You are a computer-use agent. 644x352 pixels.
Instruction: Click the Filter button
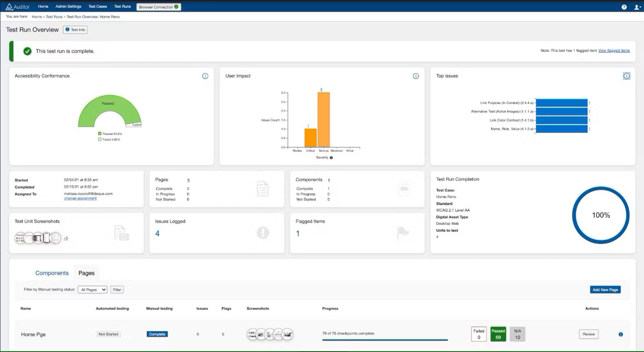117,290
